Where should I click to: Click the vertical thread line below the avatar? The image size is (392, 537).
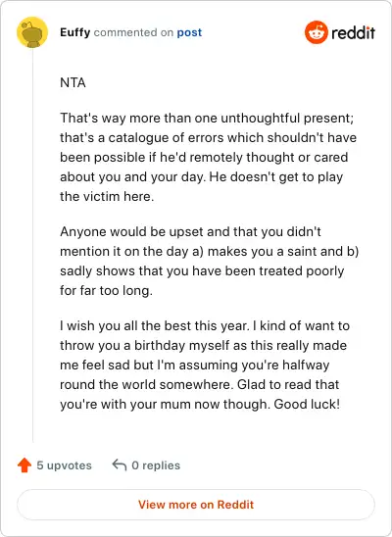(x=33, y=245)
